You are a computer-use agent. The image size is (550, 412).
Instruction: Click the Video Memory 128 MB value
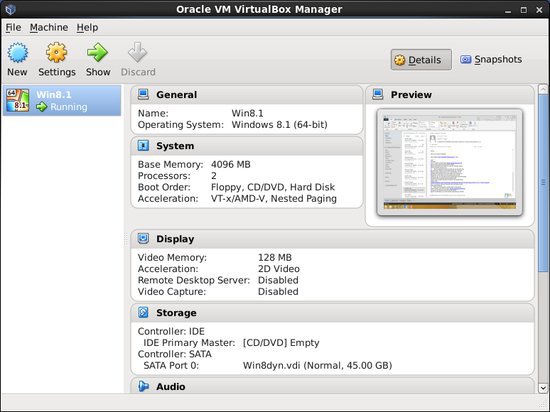click(x=275, y=257)
